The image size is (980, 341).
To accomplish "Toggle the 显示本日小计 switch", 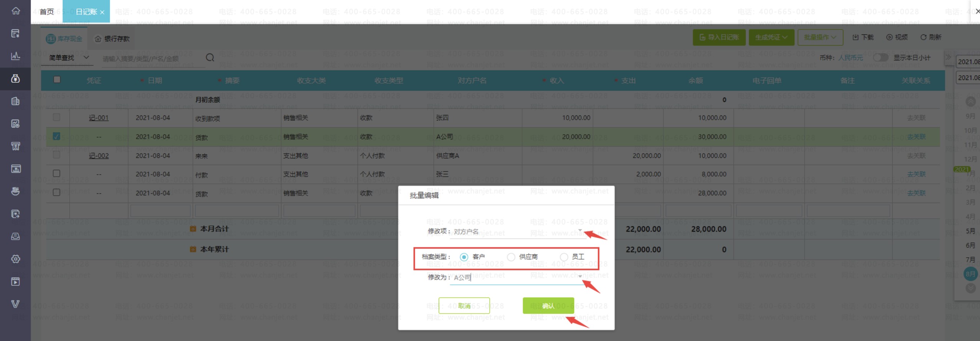I will click(x=880, y=57).
